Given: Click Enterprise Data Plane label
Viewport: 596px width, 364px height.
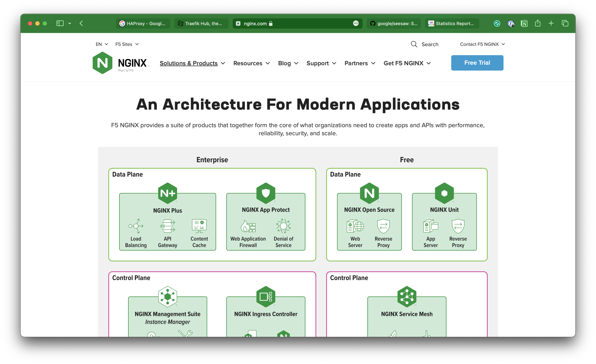Looking at the screenshot, I should pos(128,174).
